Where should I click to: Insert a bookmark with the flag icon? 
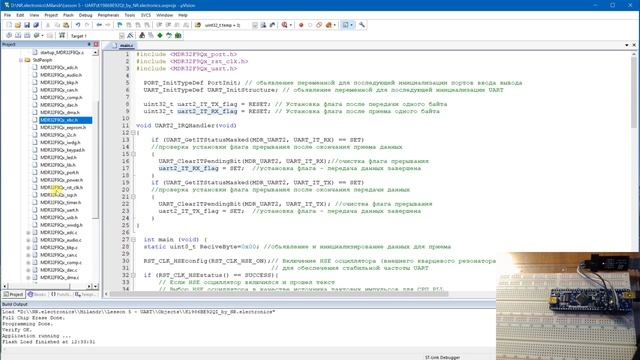(x=120, y=25)
